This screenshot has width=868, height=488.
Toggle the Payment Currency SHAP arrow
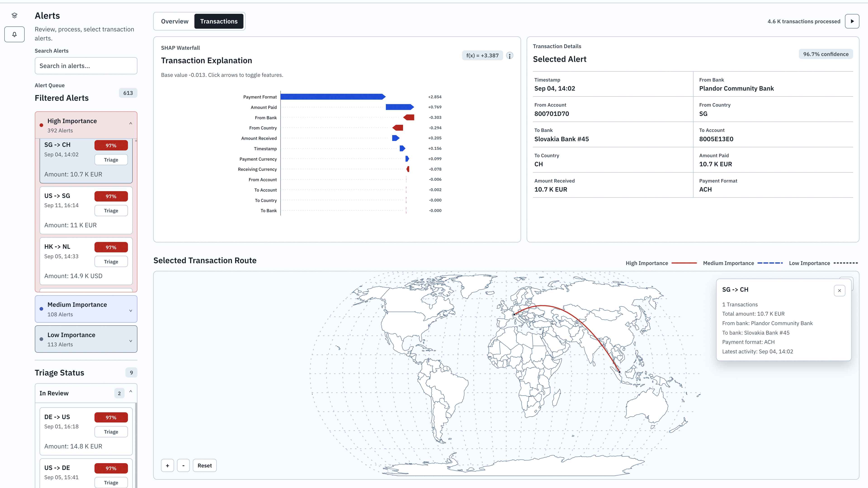[x=407, y=159]
